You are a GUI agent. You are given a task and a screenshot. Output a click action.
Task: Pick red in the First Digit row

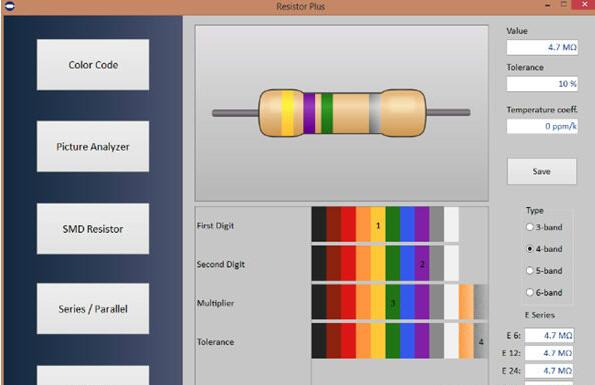tap(348, 224)
